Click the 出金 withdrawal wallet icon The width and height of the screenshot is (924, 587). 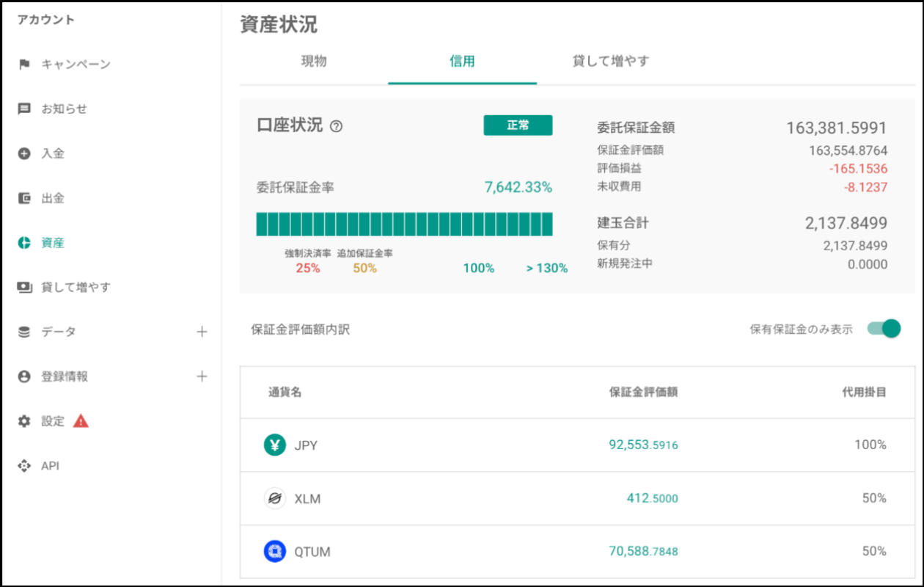tap(24, 198)
